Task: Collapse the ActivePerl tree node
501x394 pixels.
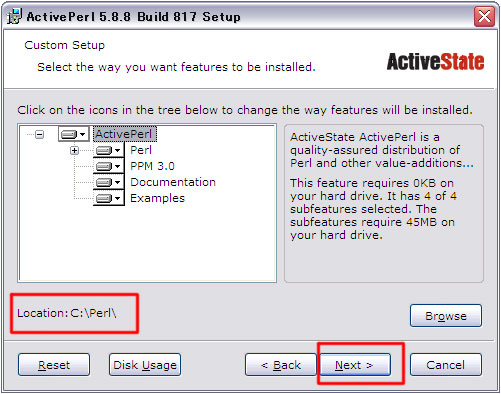Action: 39,134
